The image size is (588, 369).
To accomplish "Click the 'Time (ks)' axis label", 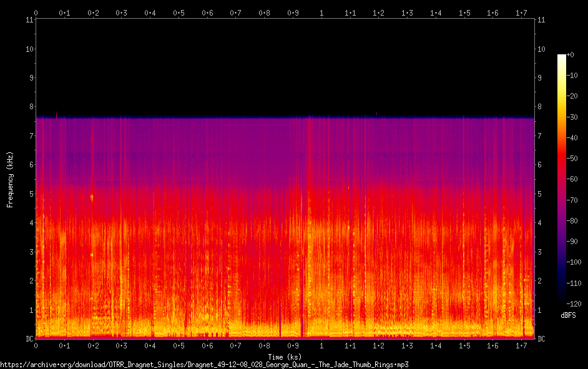I will tap(285, 357).
